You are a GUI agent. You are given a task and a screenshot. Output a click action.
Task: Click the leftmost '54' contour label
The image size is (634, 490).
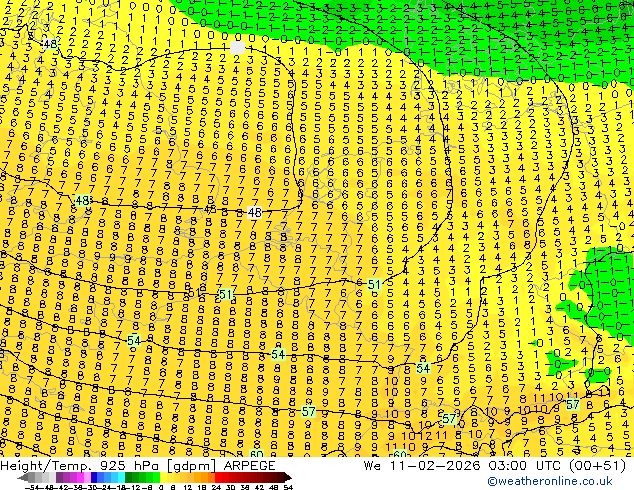(x=134, y=340)
